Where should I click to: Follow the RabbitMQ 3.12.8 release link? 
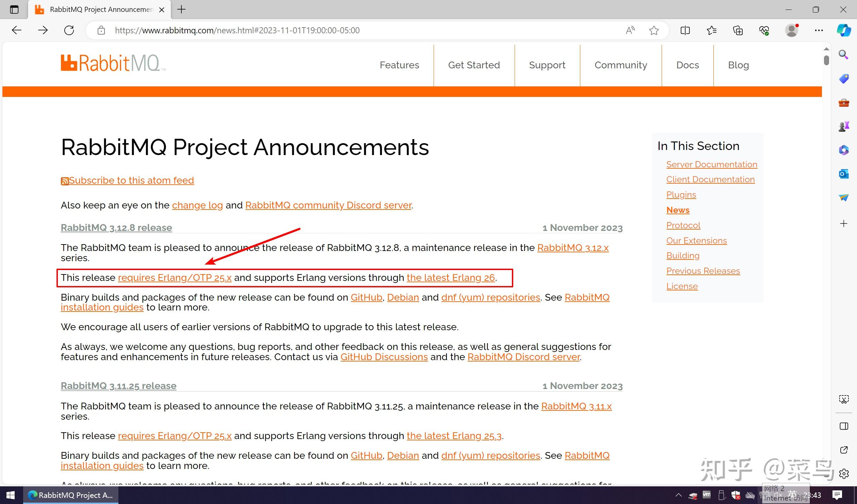(x=116, y=228)
